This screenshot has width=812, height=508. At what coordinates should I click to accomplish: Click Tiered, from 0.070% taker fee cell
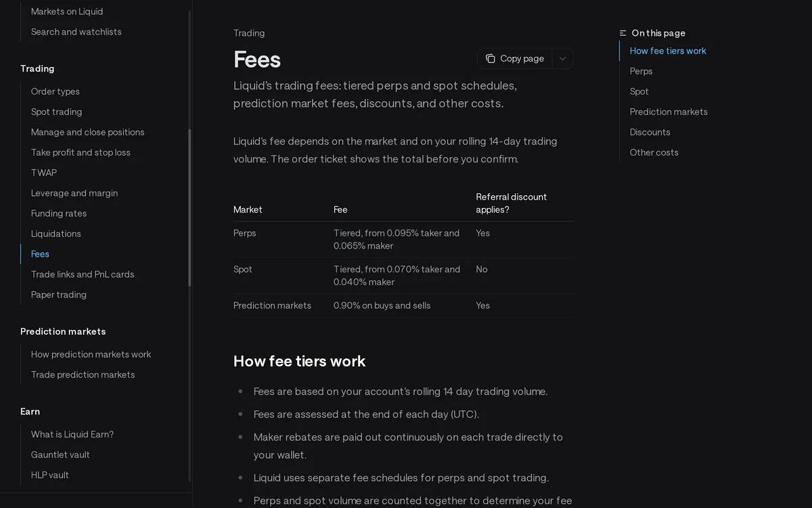pyautogui.click(x=397, y=276)
